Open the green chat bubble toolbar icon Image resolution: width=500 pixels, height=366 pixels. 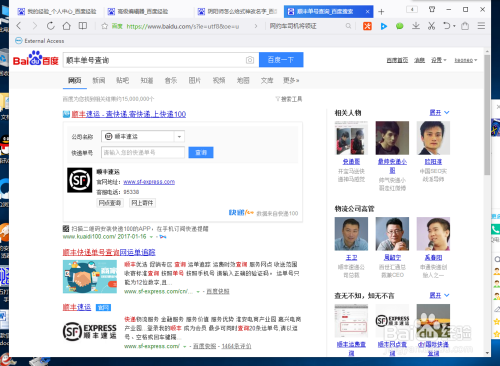pos(400,26)
